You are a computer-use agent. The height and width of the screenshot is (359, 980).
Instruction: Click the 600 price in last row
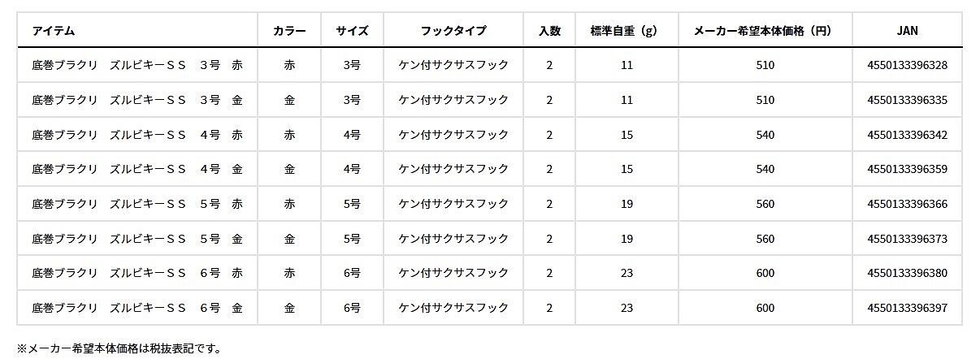(x=765, y=308)
